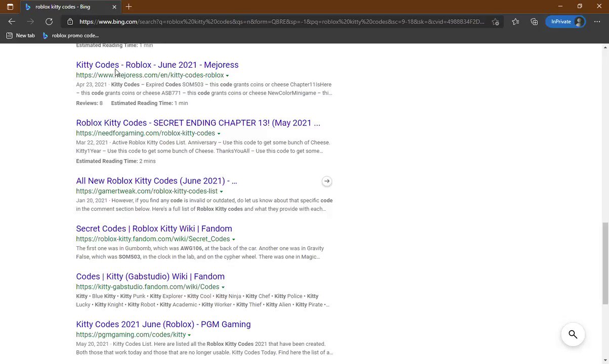Screen dimensions: 609x364
Task: Open Secret Codes Roblox Kitty Wiki result
Action: 154,229
